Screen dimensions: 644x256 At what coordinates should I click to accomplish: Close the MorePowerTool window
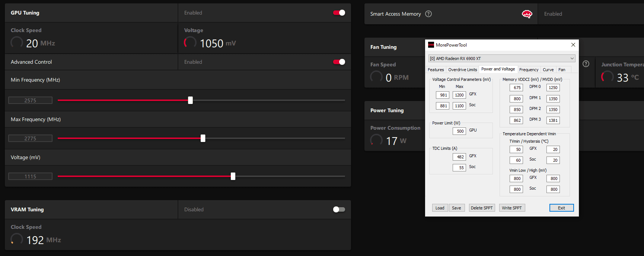573,45
